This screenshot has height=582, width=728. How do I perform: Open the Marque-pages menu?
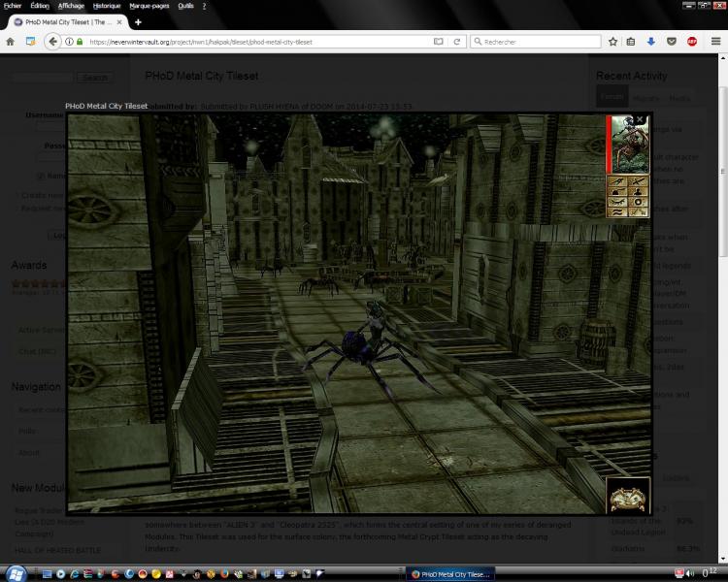[x=149, y=6]
